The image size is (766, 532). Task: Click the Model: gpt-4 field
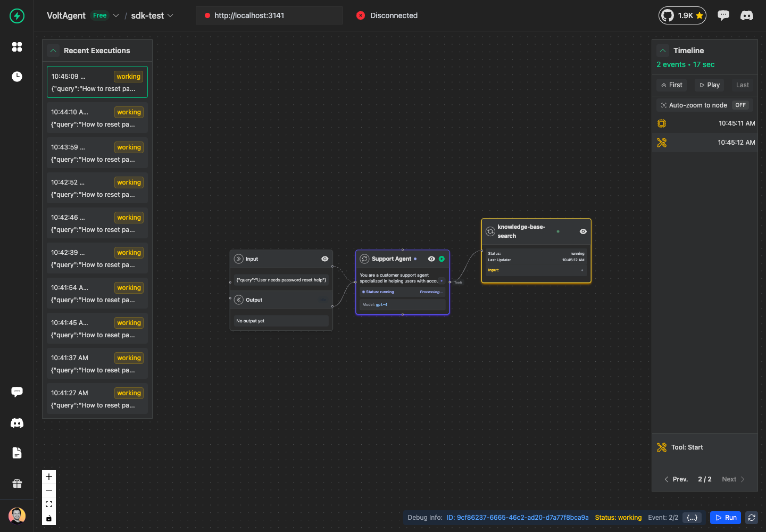pyautogui.click(x=403, y=305)
